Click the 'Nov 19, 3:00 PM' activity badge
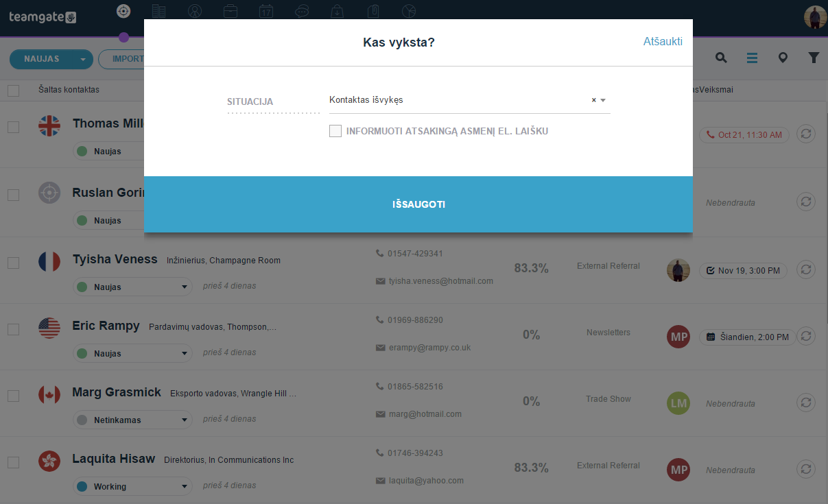 point(743,271)
